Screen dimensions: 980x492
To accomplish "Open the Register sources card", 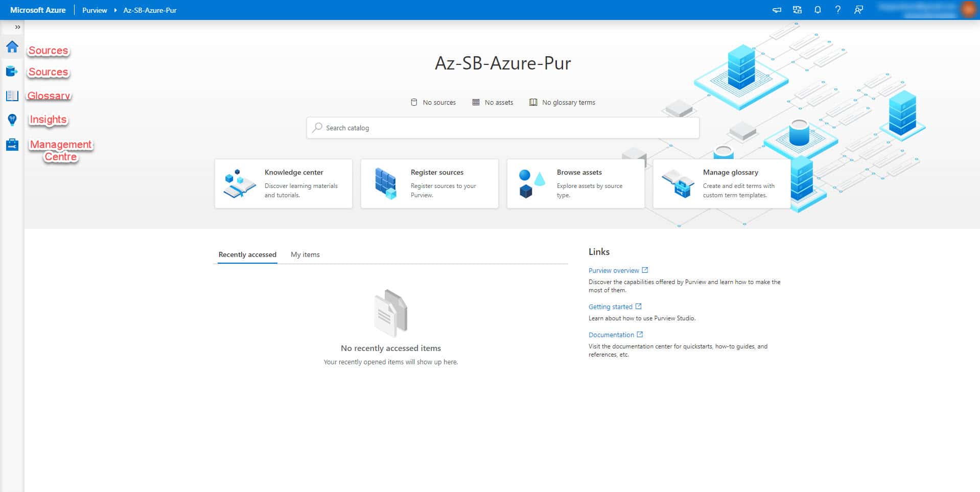I will (430, 183).
